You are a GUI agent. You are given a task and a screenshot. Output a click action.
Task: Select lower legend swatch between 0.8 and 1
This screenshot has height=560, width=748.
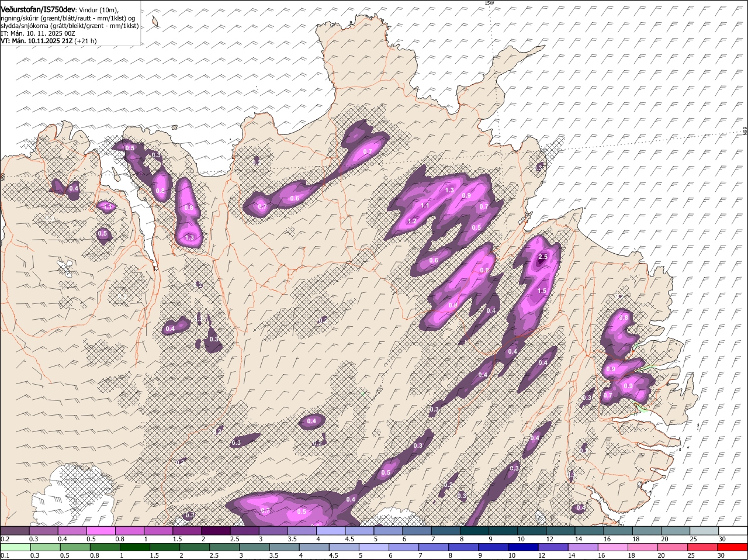click(104, 547)
